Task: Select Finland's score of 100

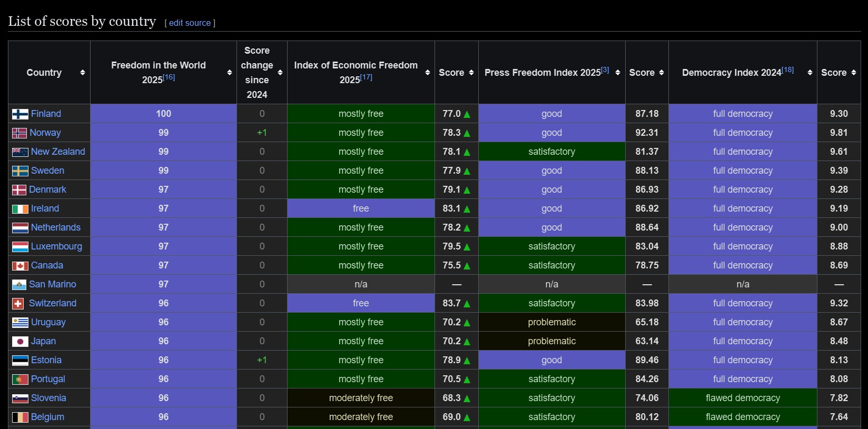Action: coord(163,114)
